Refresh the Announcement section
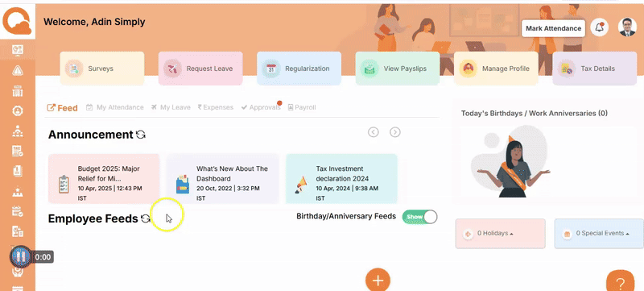The height and width of the screenshot is (291, 644). (x=141, y=135)
